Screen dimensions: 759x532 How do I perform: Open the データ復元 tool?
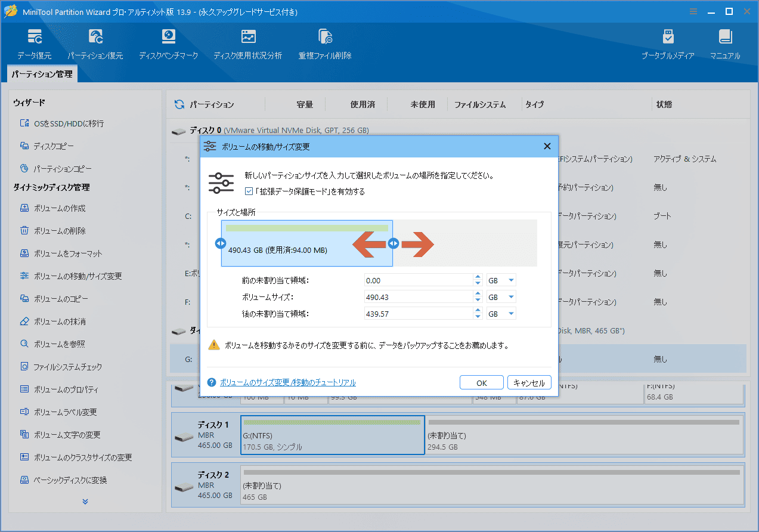[35, 45]
